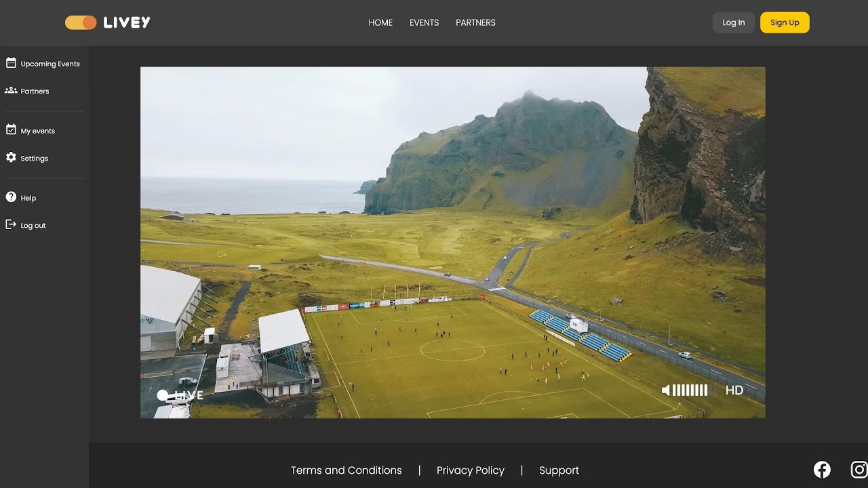This screenshot has height=488, width=868.
Task: Select Partners label in sidebar
Action: coord(35,91)
